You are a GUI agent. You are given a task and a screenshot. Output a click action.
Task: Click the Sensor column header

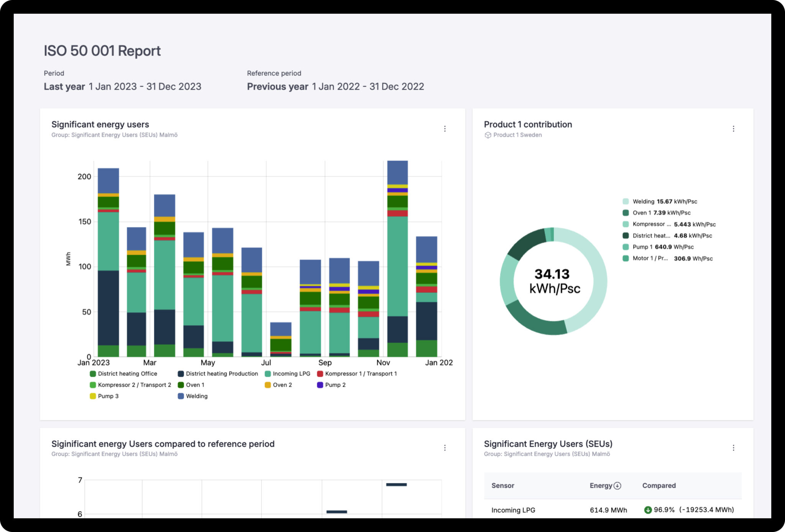pyautogui.click(x=503, y=486)
